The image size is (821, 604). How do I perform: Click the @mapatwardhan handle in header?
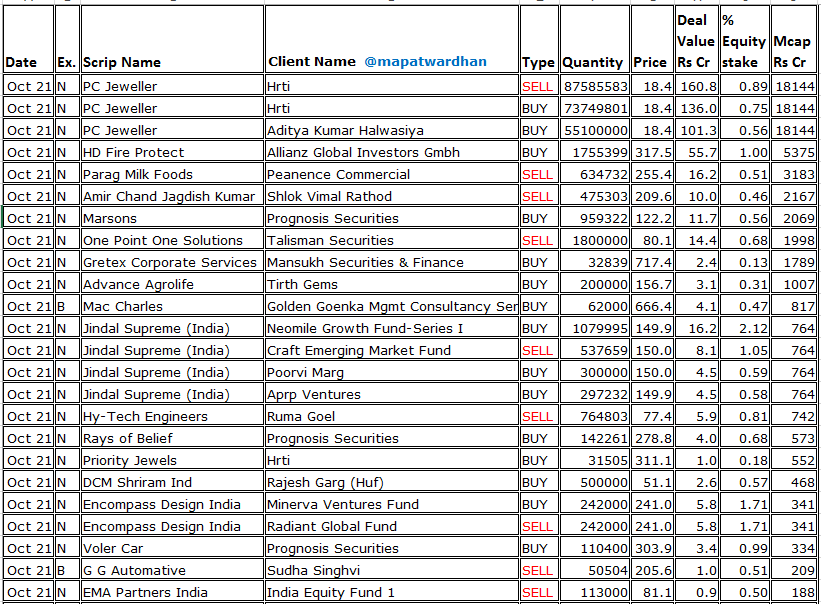(x=425, y=62)
